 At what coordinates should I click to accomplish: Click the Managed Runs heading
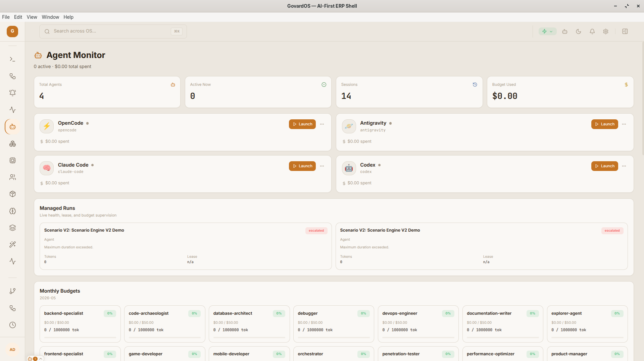point(57,208)
